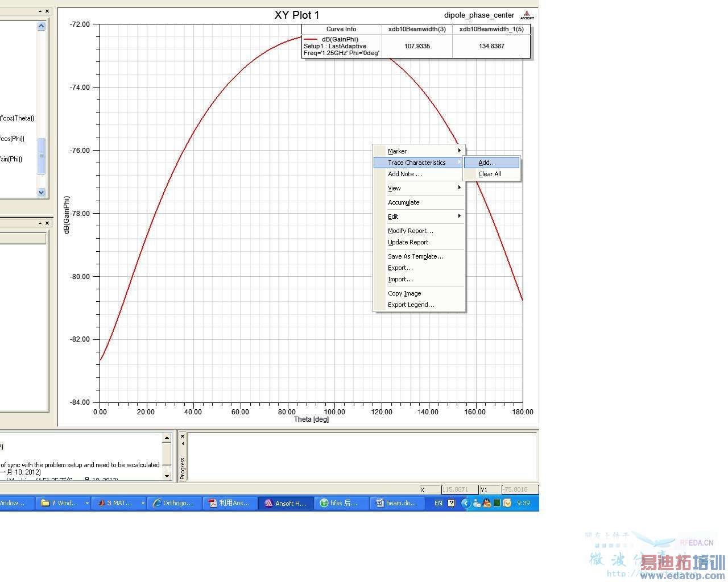Select Export Legend... menu entry
The height and width of the screenshot is (582, 728).
[411, 305]
